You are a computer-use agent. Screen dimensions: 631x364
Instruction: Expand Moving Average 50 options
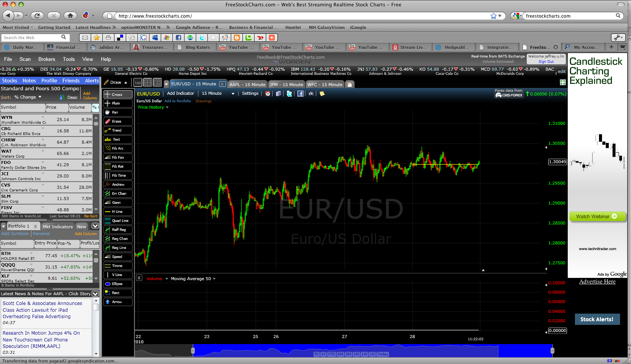214,279
